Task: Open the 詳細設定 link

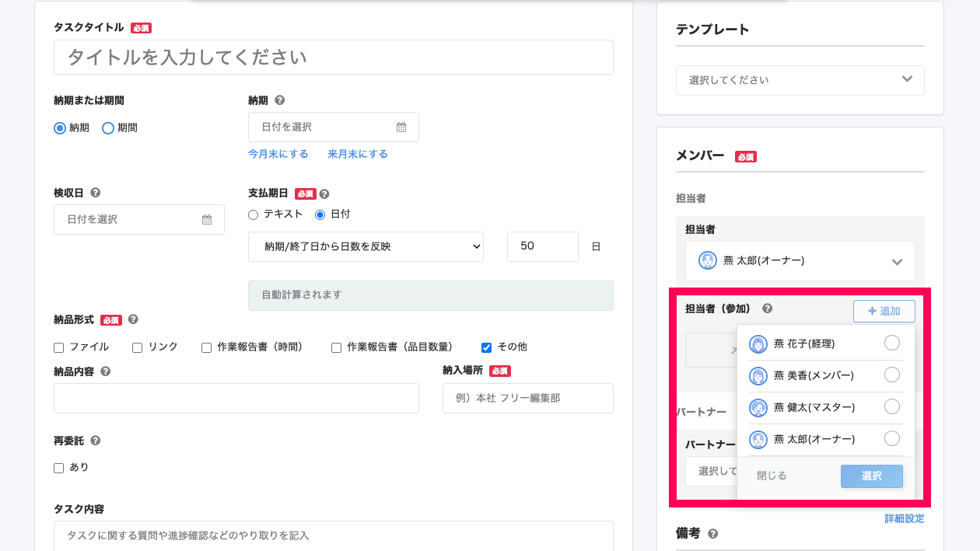Action: click(x=905, y=518)
